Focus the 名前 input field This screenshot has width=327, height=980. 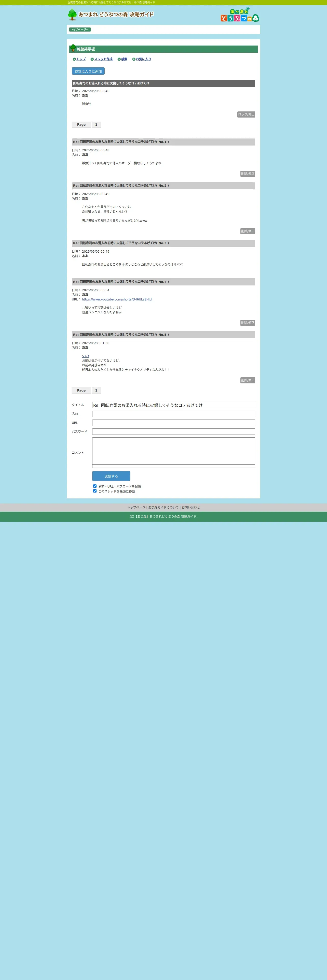pos(174,414)
